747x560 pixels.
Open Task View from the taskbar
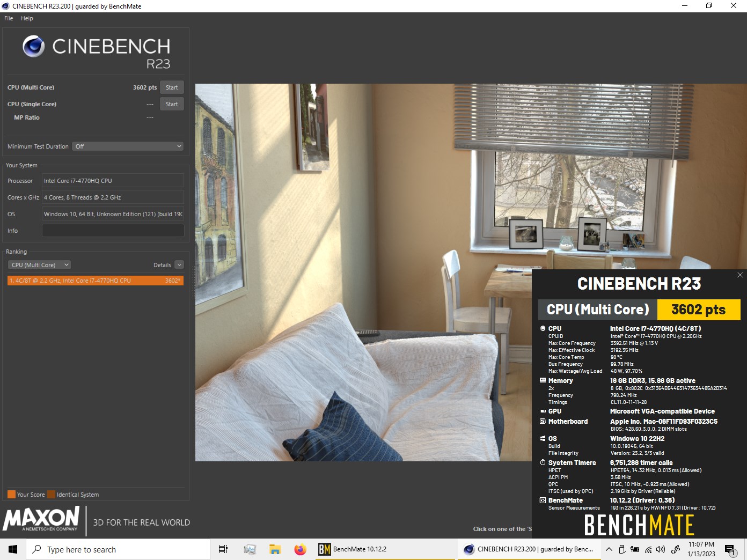pyautogui.click(x=223, y=549)
